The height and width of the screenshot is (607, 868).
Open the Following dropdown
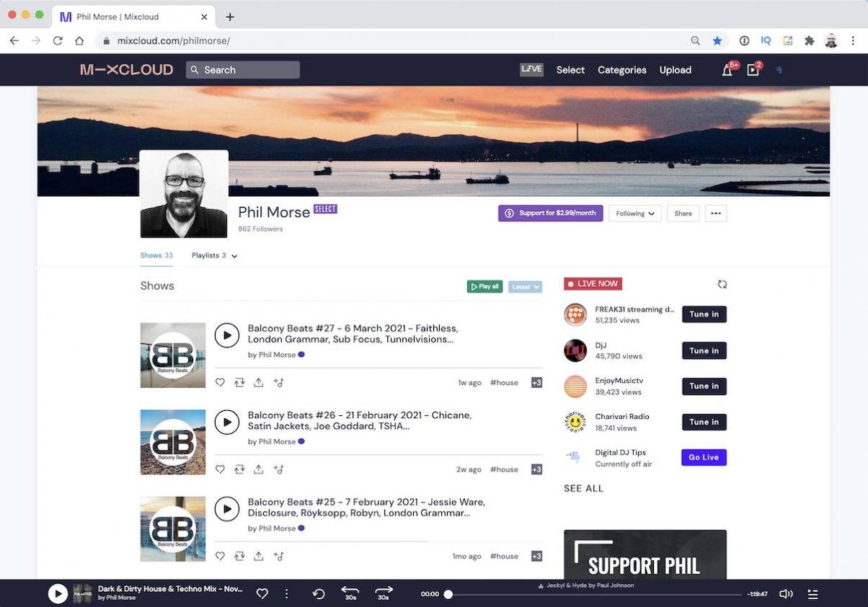point(634,213)
